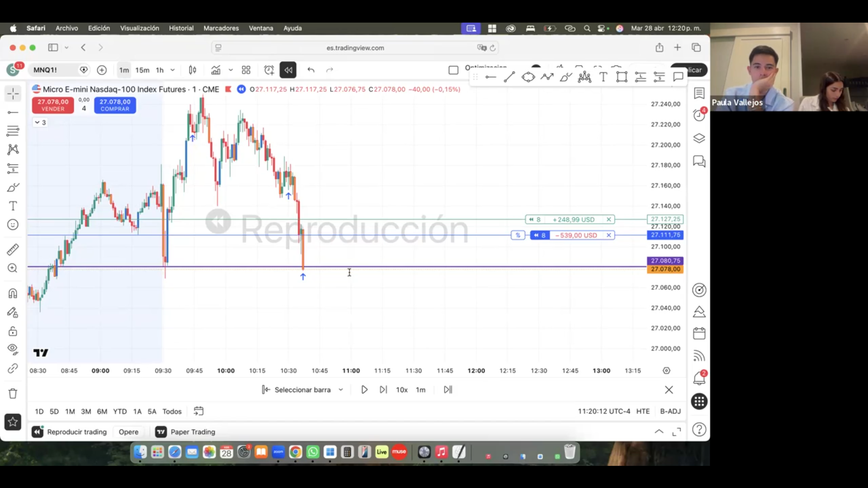Expand the timeframe dropdown arrow
Viewport: 868px width, 488px height.
coord(173,70)
